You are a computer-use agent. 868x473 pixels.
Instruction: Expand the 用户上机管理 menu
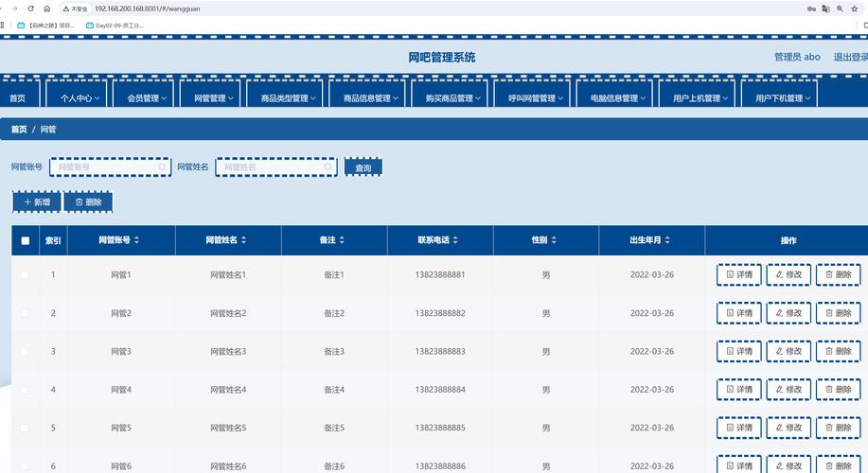(x=697, y=96)
